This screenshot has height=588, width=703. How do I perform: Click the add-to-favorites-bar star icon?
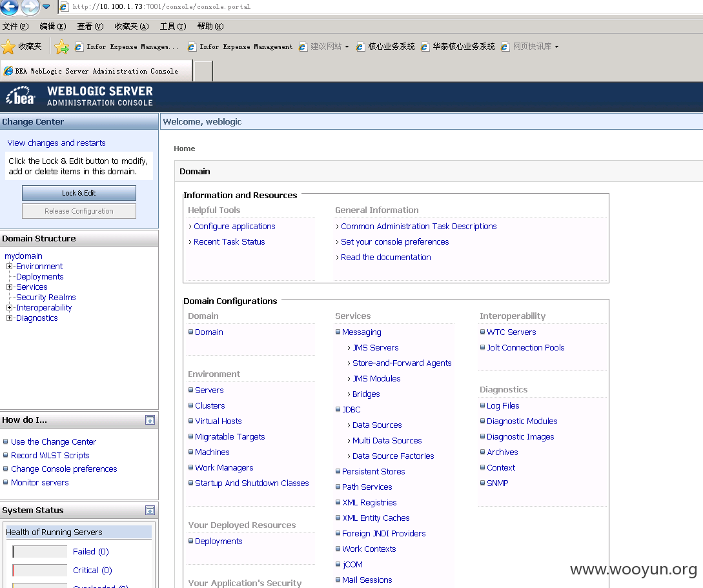point(61,46)
